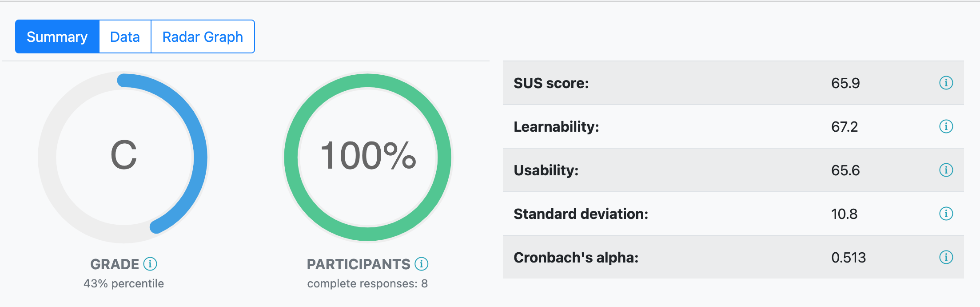Select the Learnability value 67.2
The image size is (980, 307).
[845, 127]
